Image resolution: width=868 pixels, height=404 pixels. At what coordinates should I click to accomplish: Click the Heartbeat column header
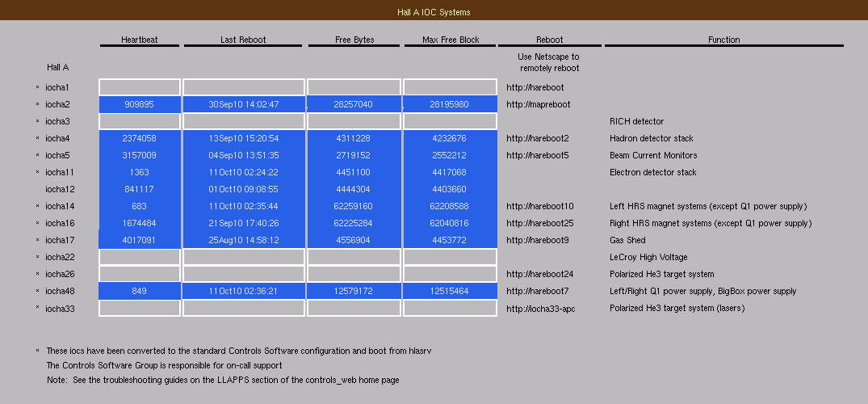[x=140, y=40]
